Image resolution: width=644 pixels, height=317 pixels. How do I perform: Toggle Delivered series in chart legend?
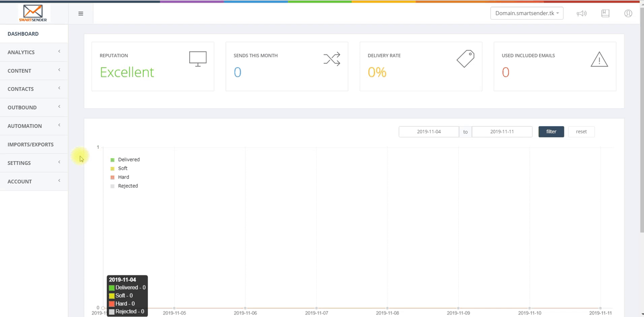pyautogui.click(x=128, y=160)
